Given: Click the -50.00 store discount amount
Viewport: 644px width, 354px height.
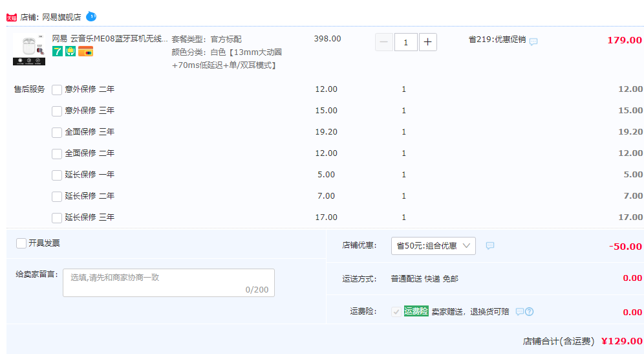Looking at the screenshot, I should tap(625, 247).
